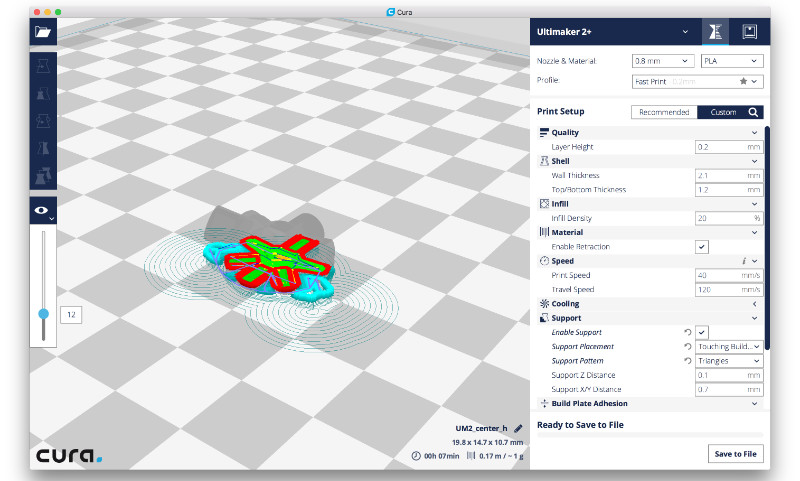The height and width of the screenshot is (481, 800).
Task: Click the Speed section clock icon
Action: pos(544,261)
